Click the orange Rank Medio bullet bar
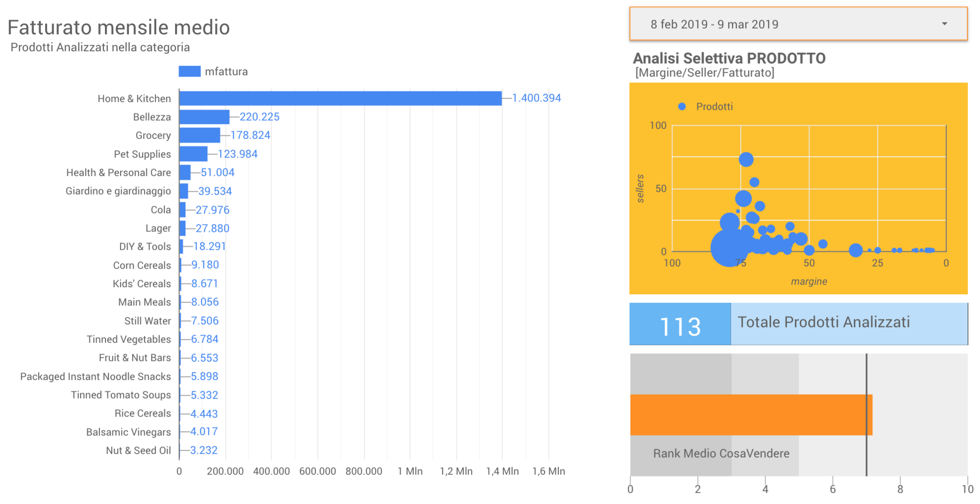This screenshot has width=980, height=504. [751, 415]
